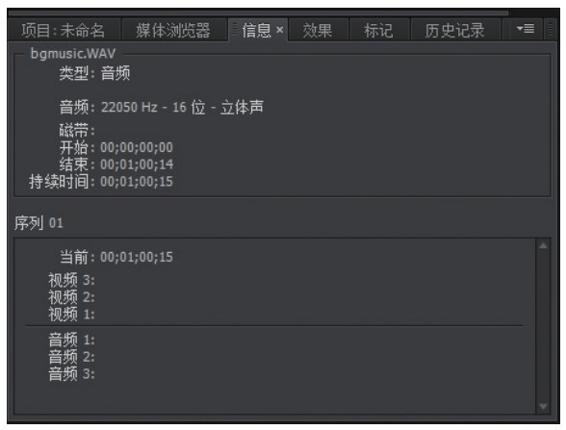Open the panel flyout menu icon
566x430 pixels.
coord(525,29)
